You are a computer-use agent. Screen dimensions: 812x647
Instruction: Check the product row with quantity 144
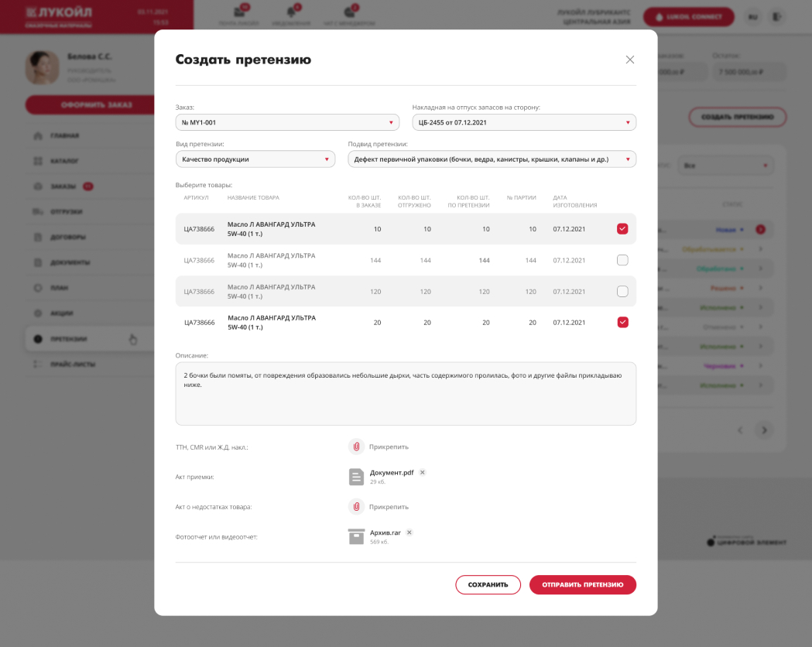click(x=622, y=260)
